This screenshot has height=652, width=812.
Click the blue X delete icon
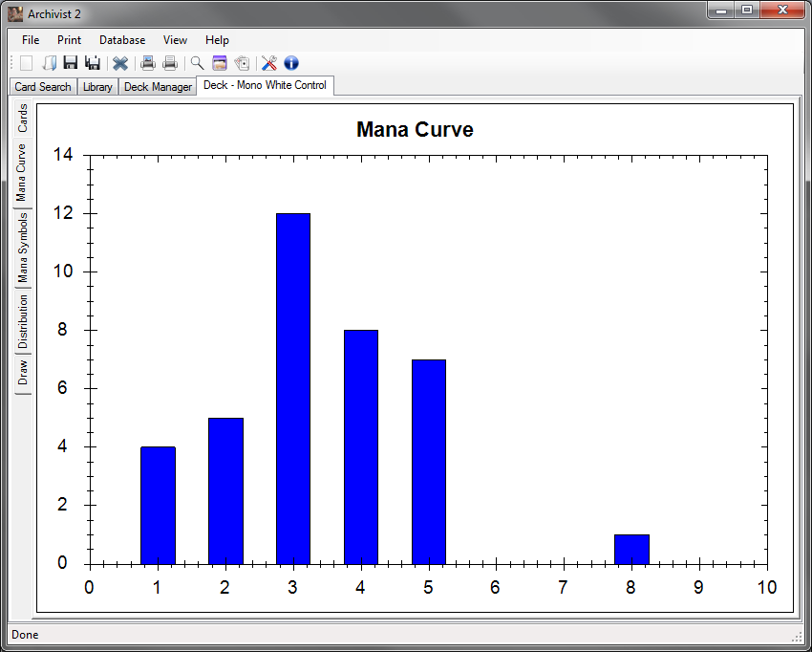pos(120,63)
